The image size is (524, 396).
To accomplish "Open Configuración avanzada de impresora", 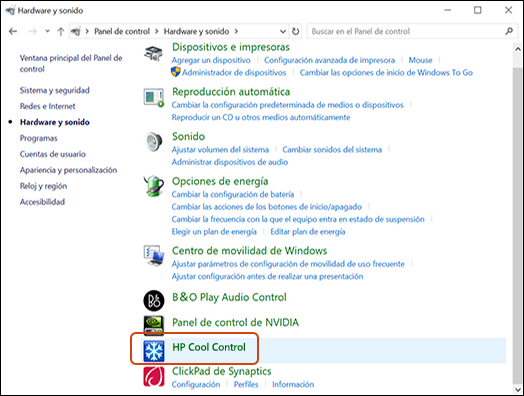I will [x=329, y=60].
